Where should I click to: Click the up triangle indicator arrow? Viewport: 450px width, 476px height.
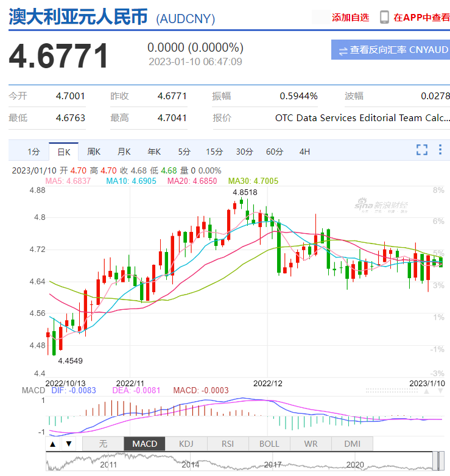[54, 444]
